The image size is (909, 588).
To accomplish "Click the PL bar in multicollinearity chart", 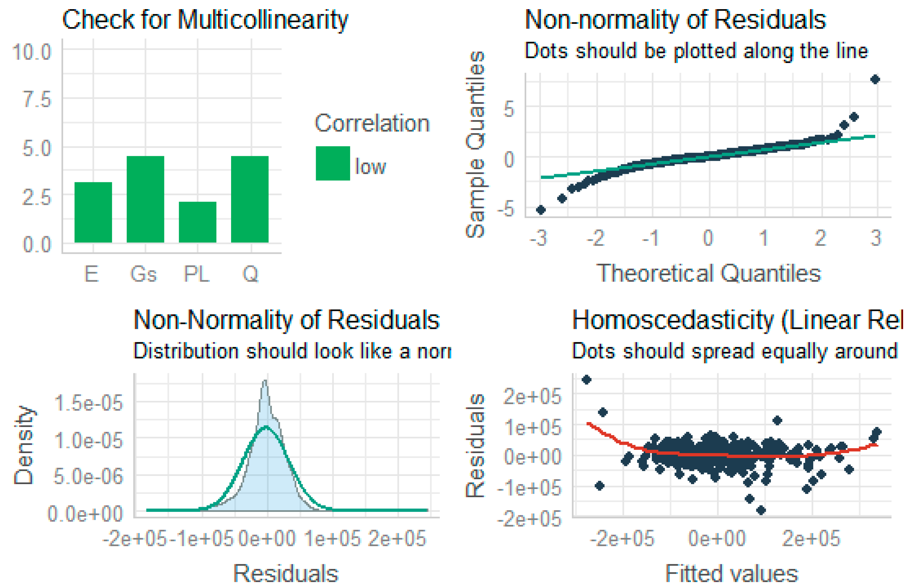I will (x=197, y=222).
